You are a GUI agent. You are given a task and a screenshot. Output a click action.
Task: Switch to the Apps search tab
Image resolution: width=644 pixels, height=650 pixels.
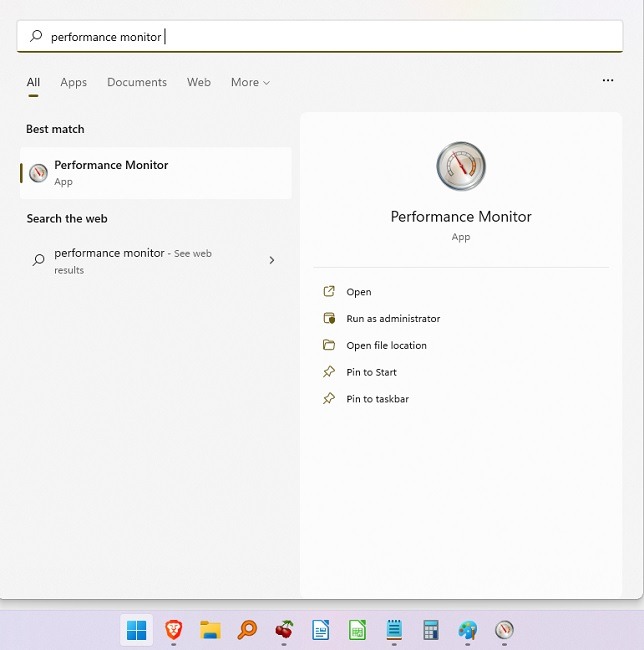point(73,82)
